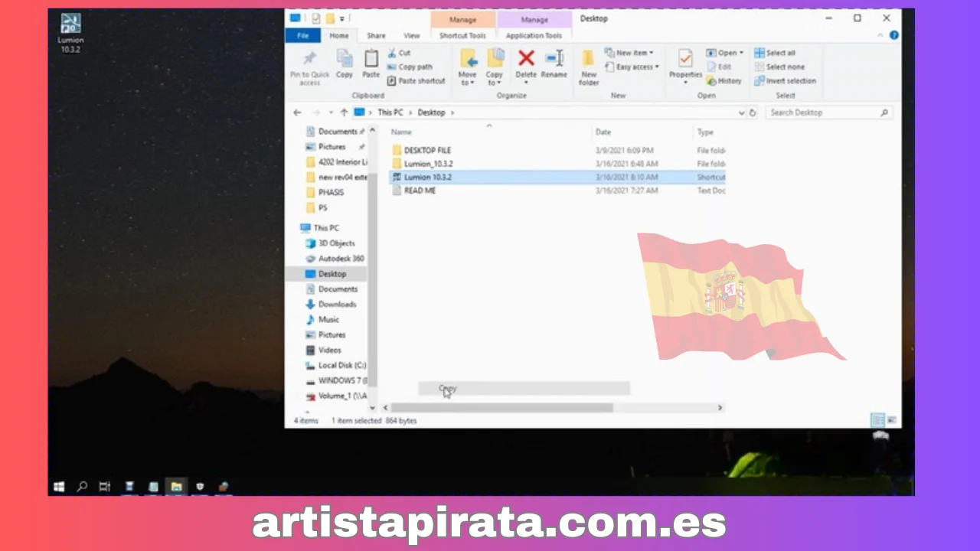Click the Up arrow next to address bar
Screen dimensions: 980x551
(344, 112)
